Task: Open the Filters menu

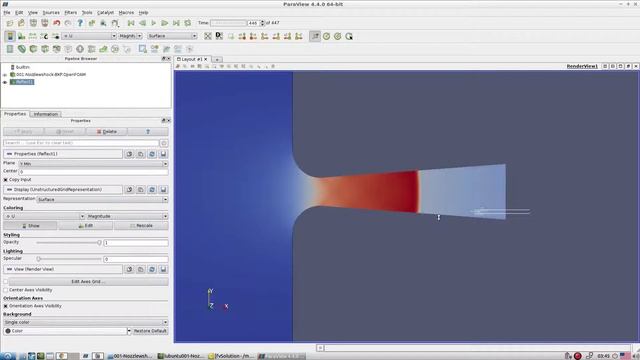Action: click(x=70, y=13)
